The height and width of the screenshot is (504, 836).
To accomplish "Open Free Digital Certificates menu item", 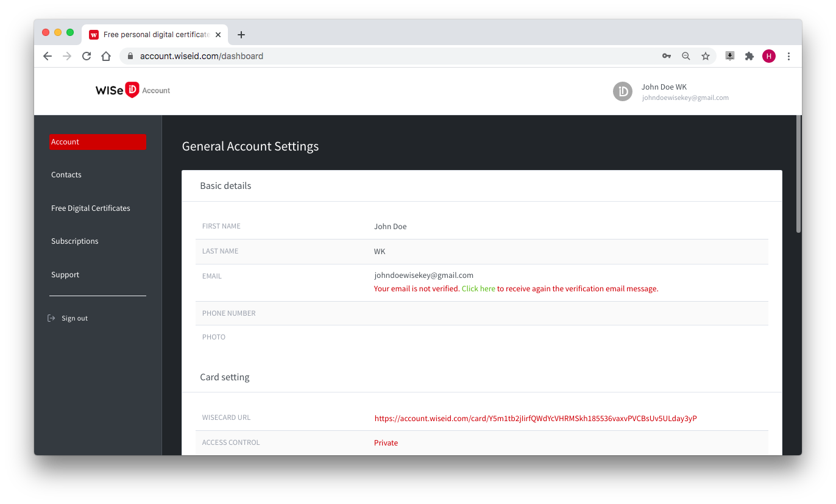I will (x=91, y=208).
